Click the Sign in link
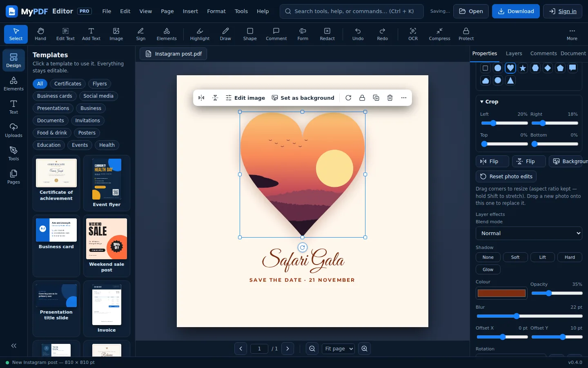Viewport: 588px width, 368px height. pos(562,11)
